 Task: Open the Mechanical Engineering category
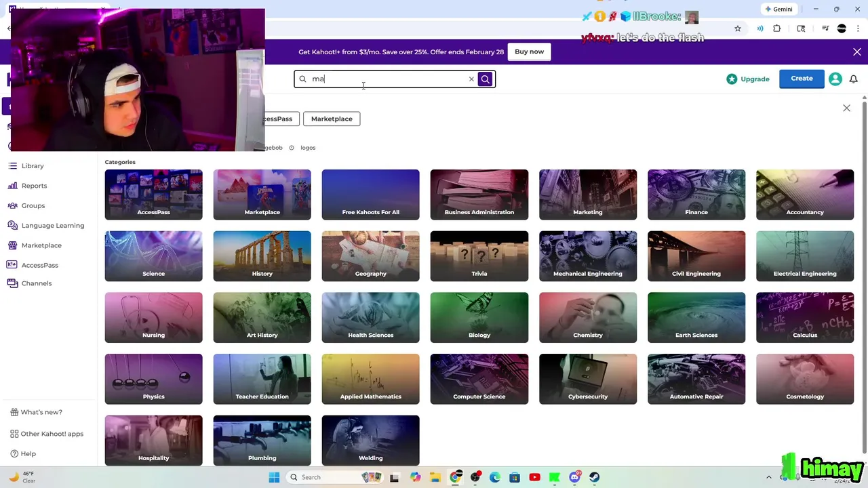tap(587, 256)
